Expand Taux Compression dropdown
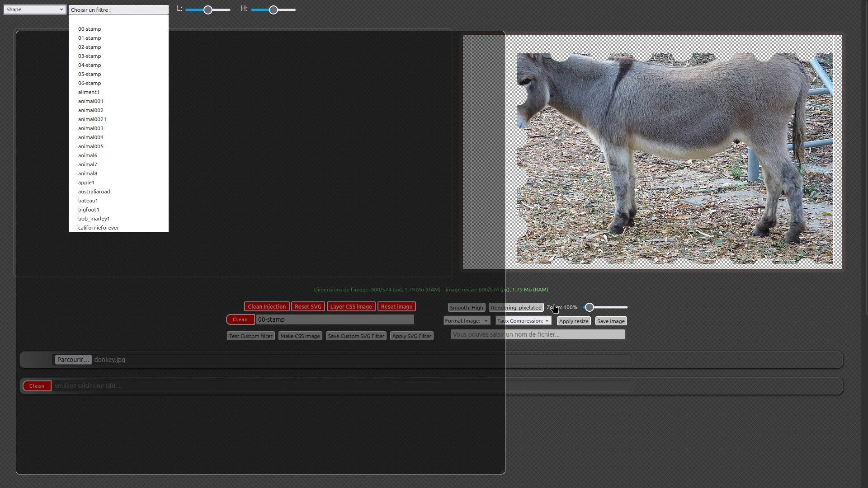Image resolution: width=868 pixels, height=488 pixels. pos(523,321)
